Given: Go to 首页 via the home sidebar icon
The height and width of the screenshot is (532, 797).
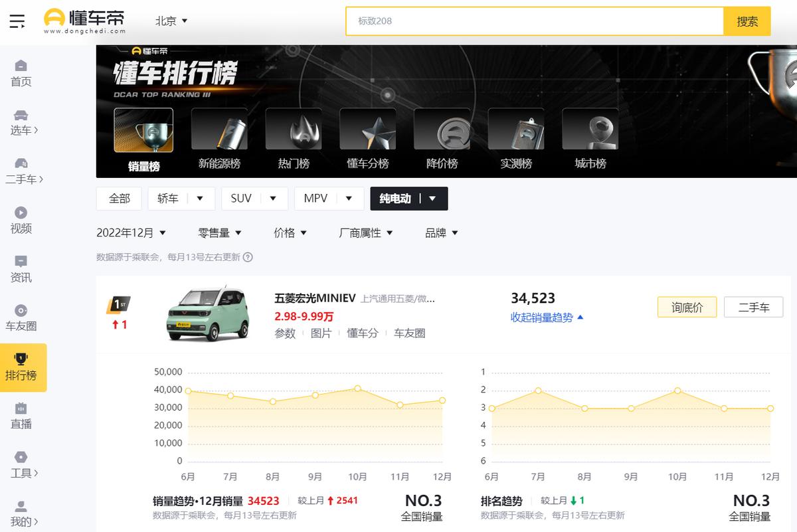Looking at the screenshot, I should coord(21,71).
